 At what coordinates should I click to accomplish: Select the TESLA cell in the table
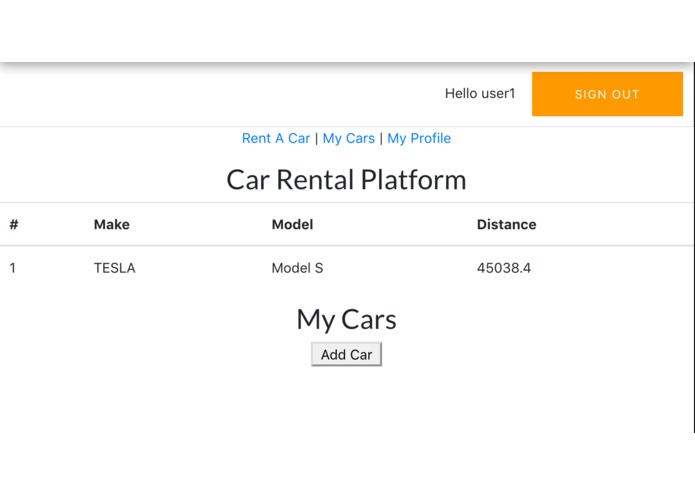pyautogui.click(x=114, y=268)
